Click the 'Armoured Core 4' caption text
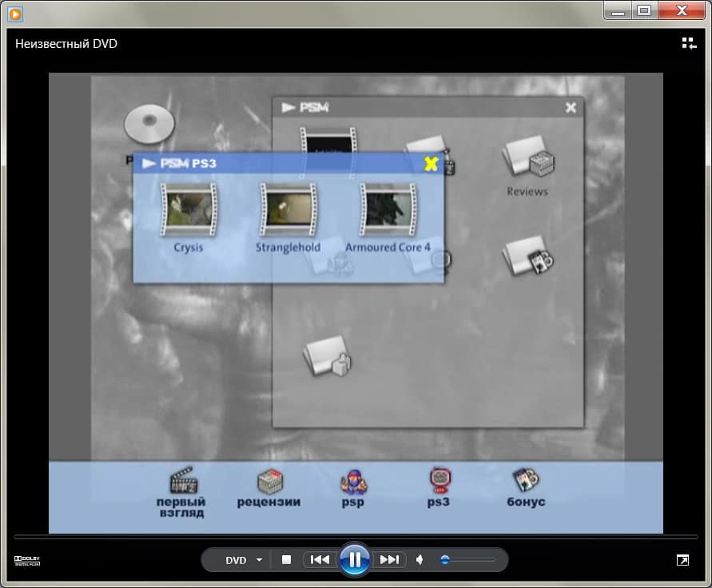 (x=388, y=248)
